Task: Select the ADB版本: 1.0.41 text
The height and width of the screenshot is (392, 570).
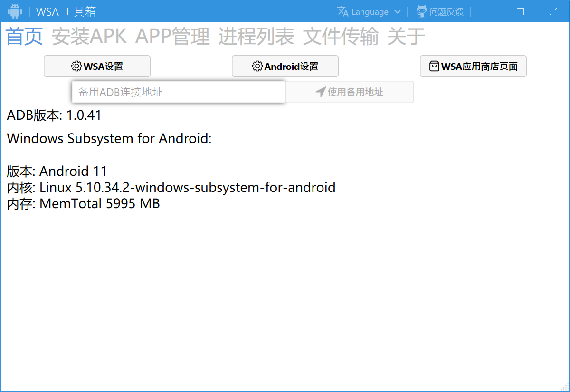Action: click(x=54, y=115)
